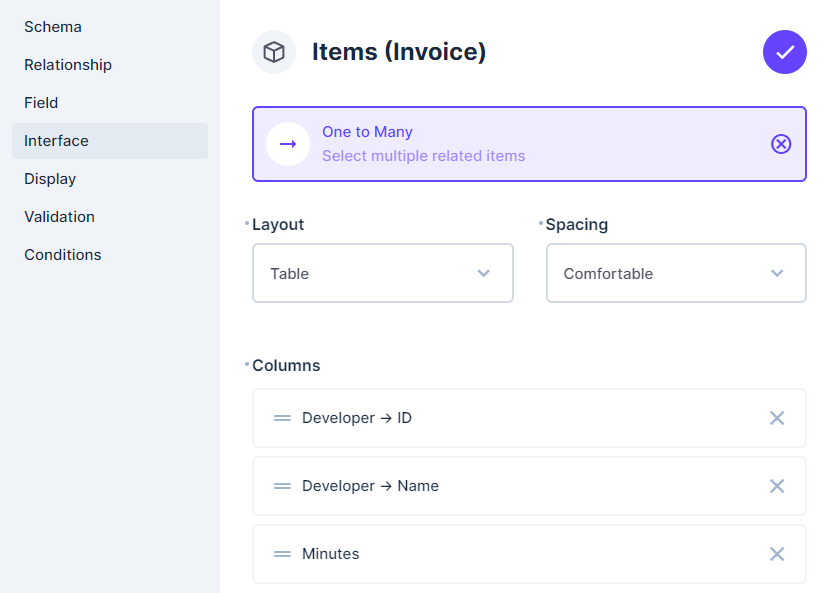Click the Layout label
Viewport: 831px width, 593px height.
point(278,225)
